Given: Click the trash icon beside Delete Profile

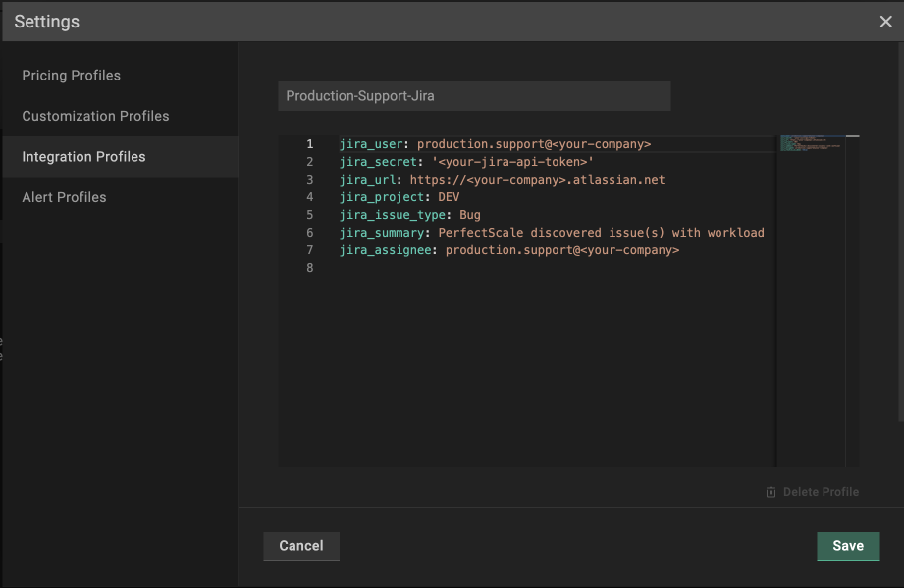Looking at the screenshot, I should click(771, 492).
